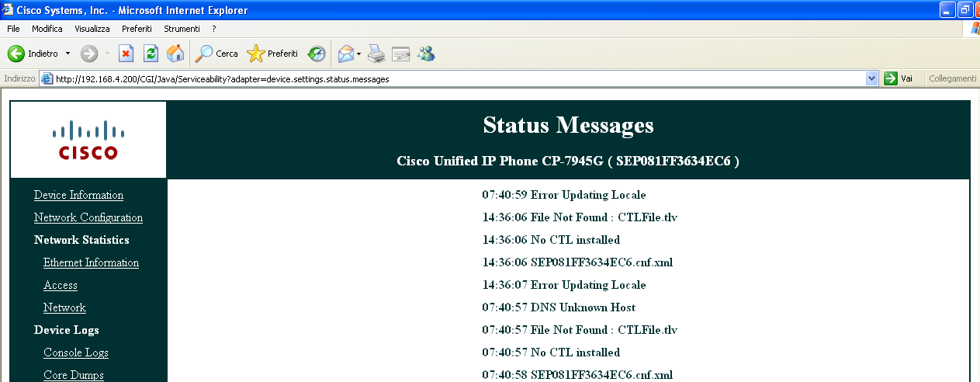The width and height of the screenshot is (980, 382).
Task: Click 07:40:58 SEP081FF3634EC6.cnf.xml message
Action: coord(577,375)
